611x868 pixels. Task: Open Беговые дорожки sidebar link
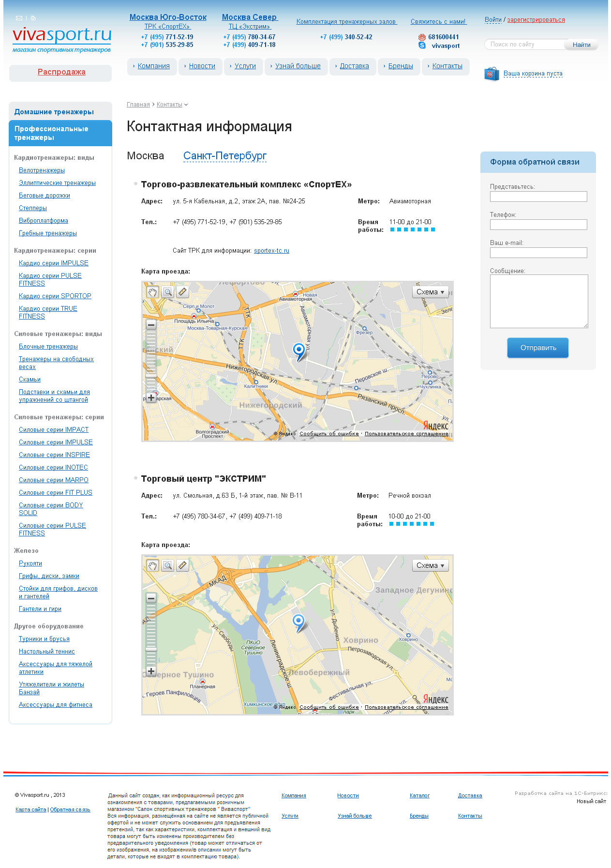(45, 196)
